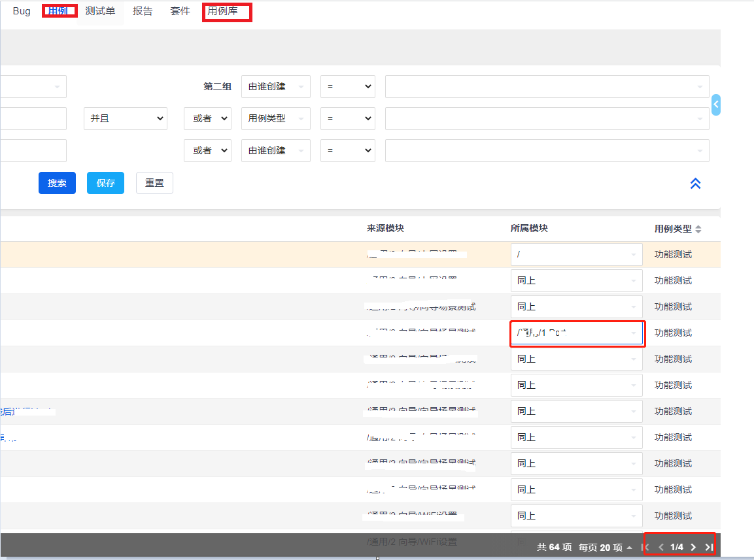Click value field in 用例类型 condition row
The height and width of the screenshot is (560, 754).
[547, 118]
